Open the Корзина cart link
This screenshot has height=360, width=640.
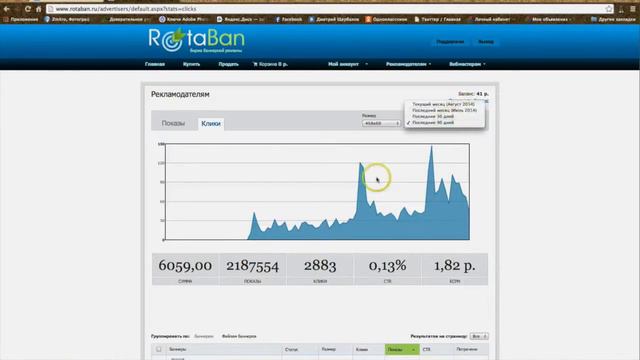coord(270,64)
